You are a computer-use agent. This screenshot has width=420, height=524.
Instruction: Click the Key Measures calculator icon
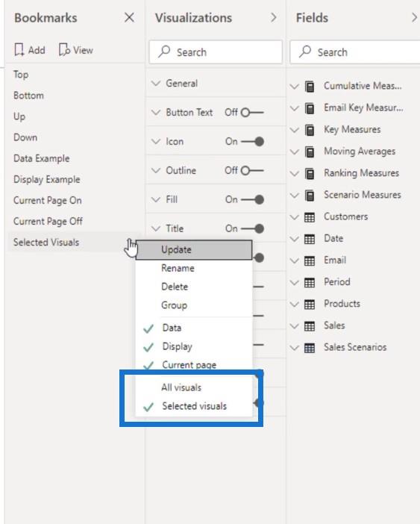[x=310, y=130]
